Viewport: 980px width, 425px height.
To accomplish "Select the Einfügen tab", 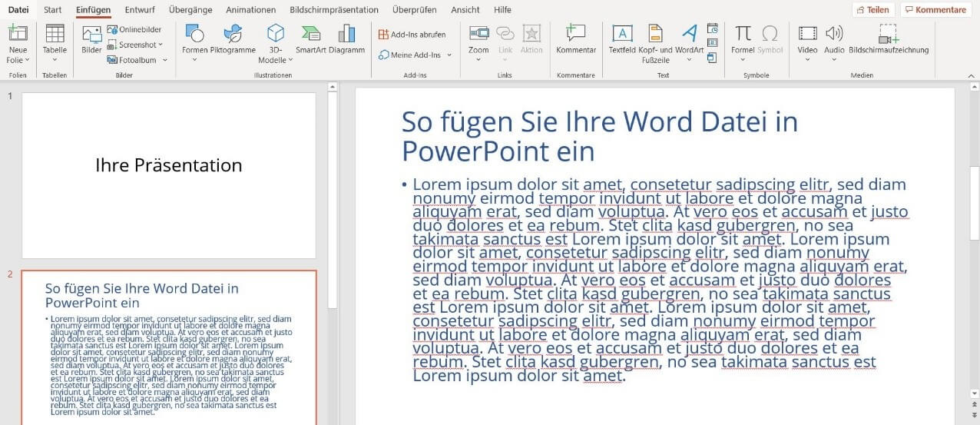I will pos(94,10).
